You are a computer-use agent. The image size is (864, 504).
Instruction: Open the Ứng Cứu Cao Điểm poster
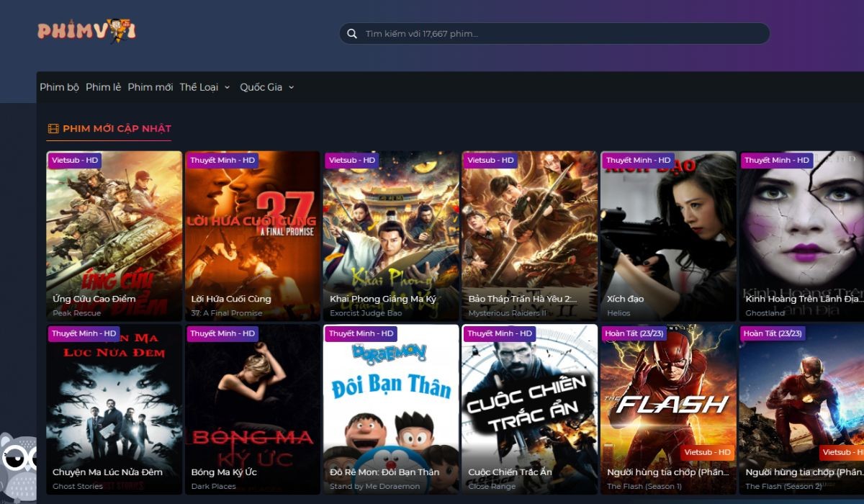click(x=114, y=230)
